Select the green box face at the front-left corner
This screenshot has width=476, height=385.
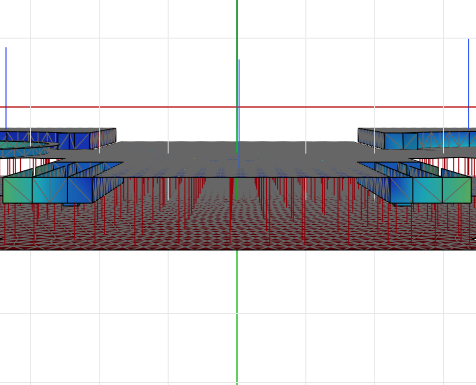tap(18, 190)
